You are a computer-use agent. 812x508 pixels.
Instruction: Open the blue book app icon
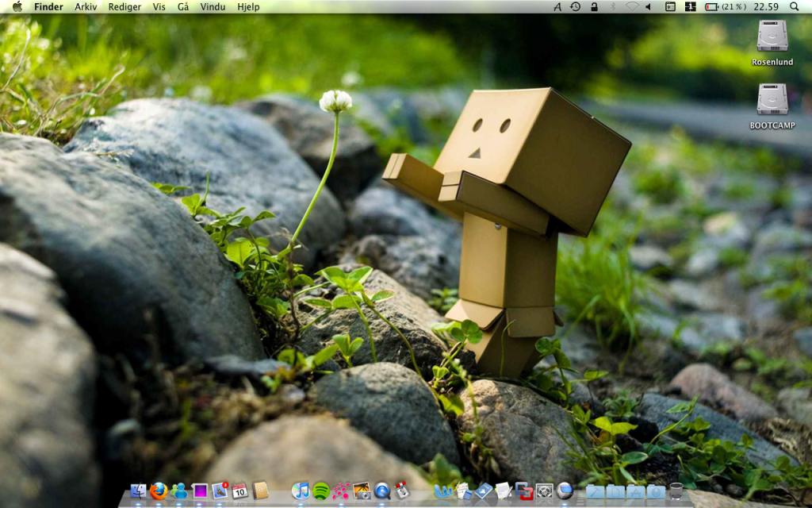(x=484, y=491)
